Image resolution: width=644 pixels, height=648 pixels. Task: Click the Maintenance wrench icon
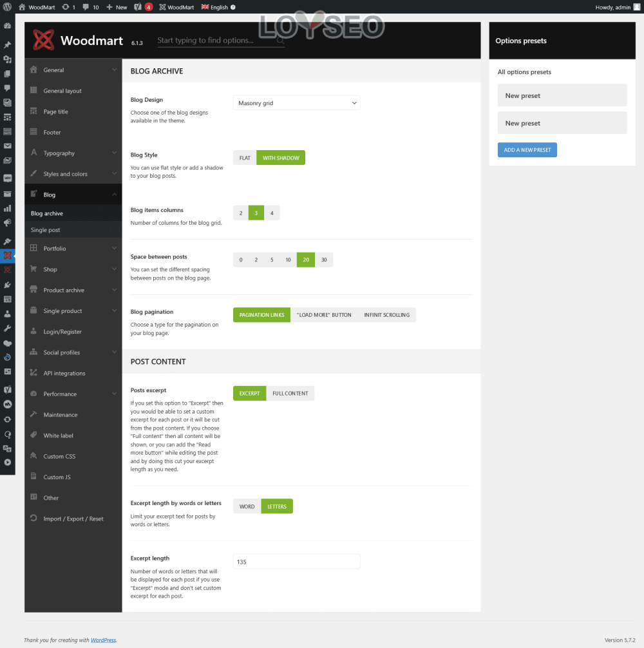point(34,414)
